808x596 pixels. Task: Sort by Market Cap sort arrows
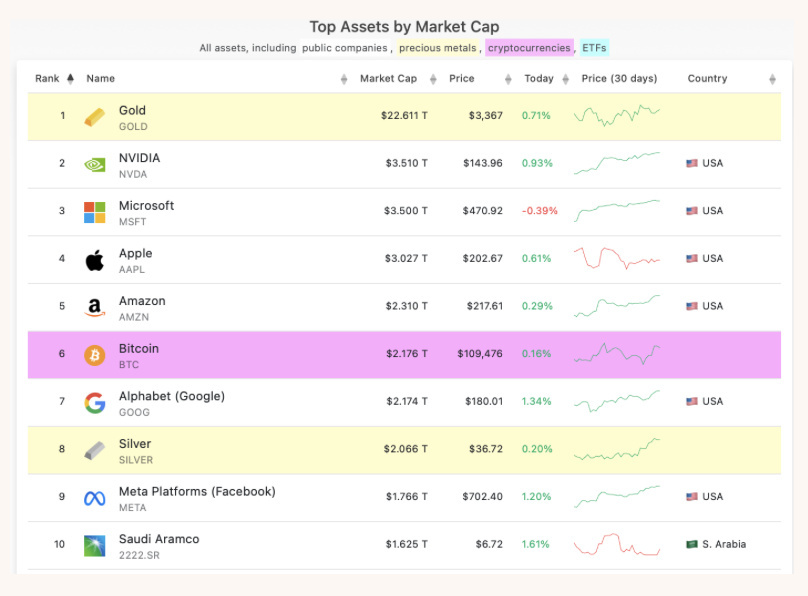coord(433,79)
